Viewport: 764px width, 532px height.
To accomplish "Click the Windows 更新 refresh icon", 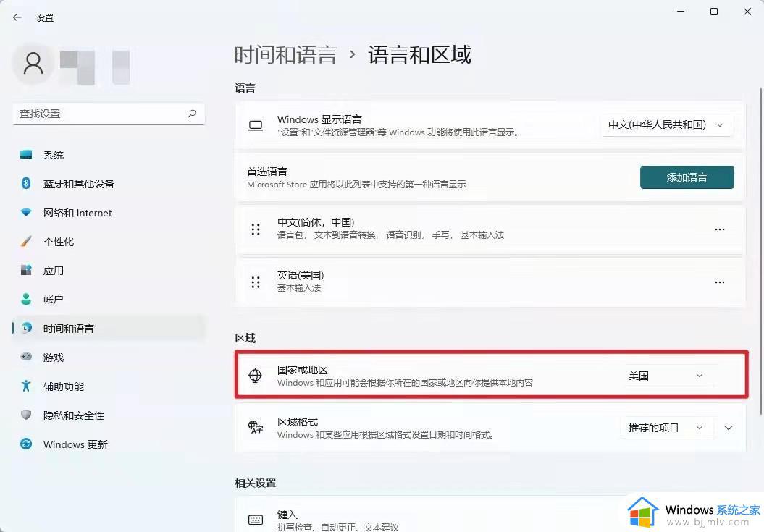I will [x=26, y=444].
